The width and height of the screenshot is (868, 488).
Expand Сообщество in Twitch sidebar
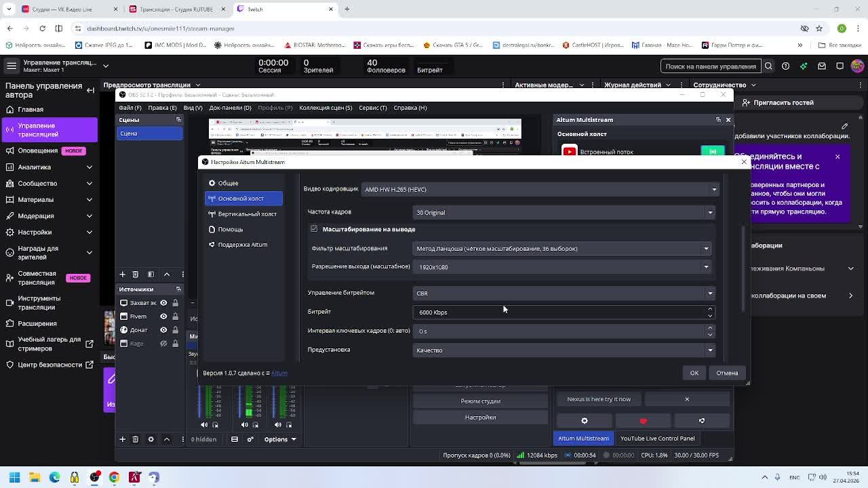pos(89,183)
